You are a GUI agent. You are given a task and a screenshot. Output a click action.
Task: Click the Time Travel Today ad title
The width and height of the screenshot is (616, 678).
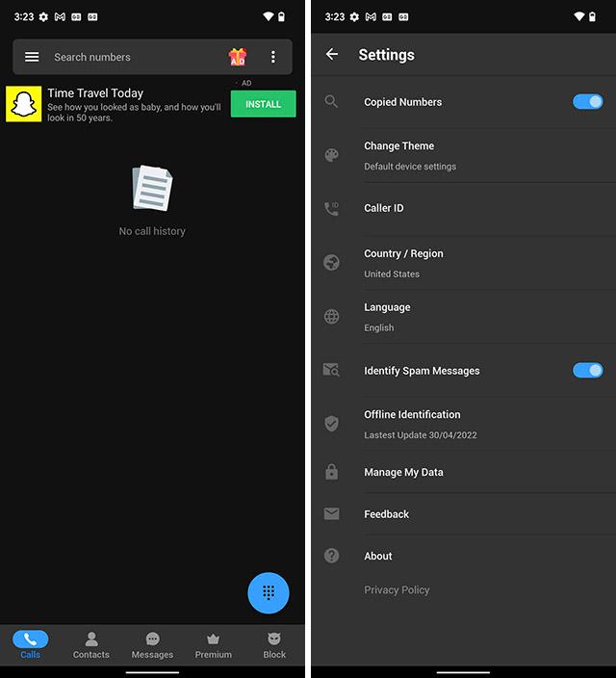[x=95, y=93]
